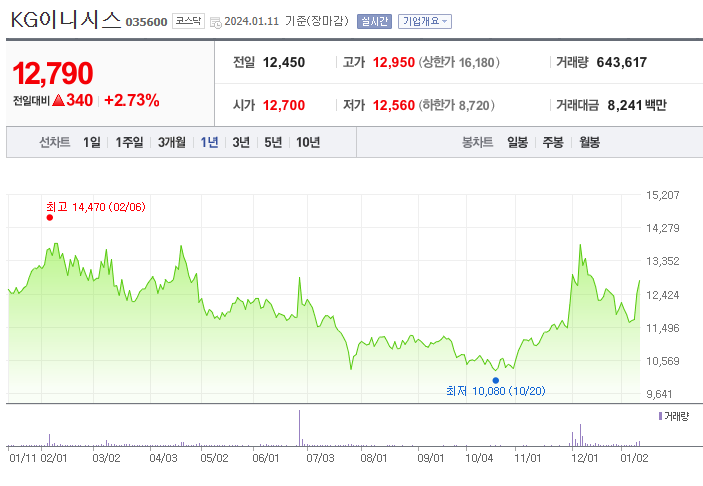Click the current price 12,790
The width and height of the screenshot is (703, 486).
click(52, 73)
